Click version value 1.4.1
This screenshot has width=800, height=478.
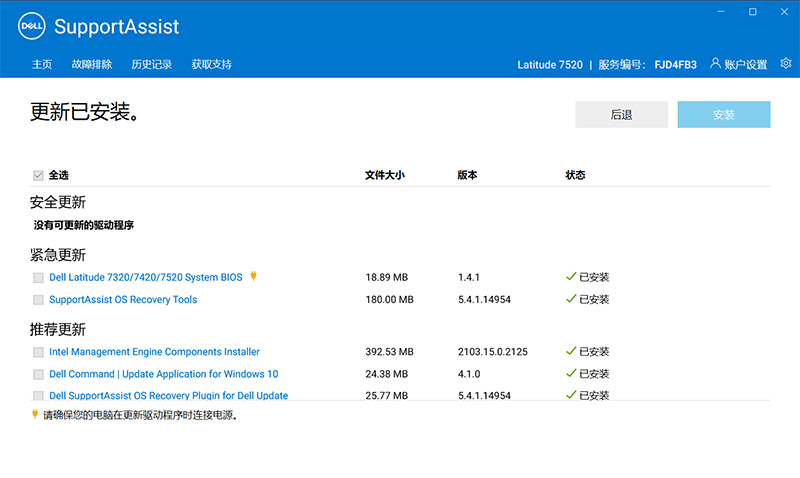pos(469,277)
